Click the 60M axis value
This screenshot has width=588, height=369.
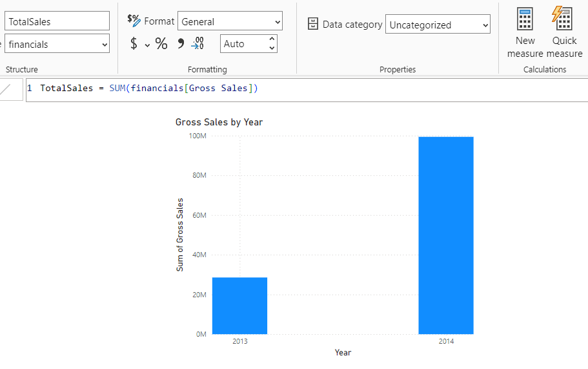(199, 215)
